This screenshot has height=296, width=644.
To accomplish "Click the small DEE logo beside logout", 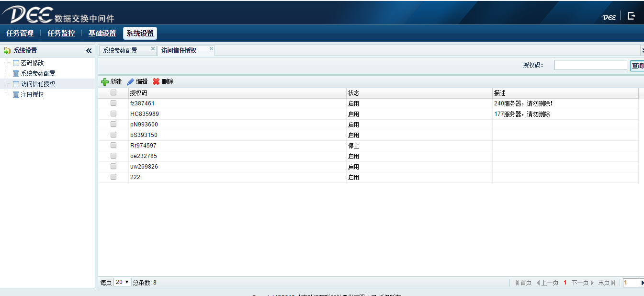I will (609, 17).
